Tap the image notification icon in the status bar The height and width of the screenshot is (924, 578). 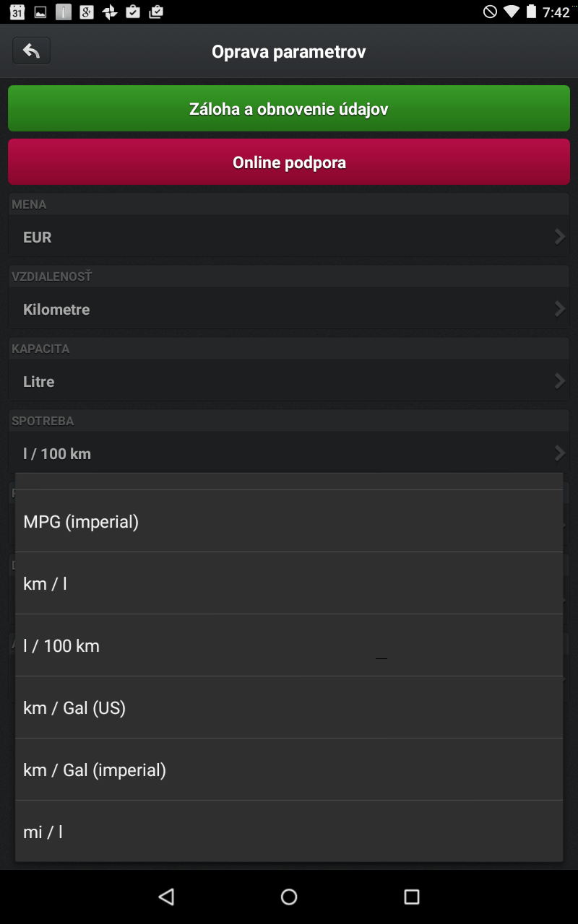coord(40,12)
